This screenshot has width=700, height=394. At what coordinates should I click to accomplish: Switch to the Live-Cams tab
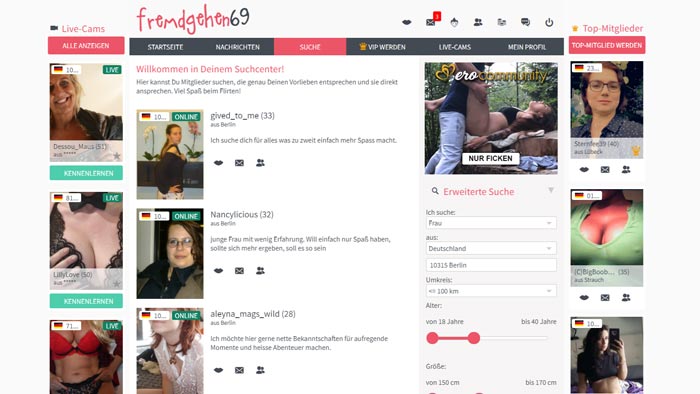click(454, 47)
